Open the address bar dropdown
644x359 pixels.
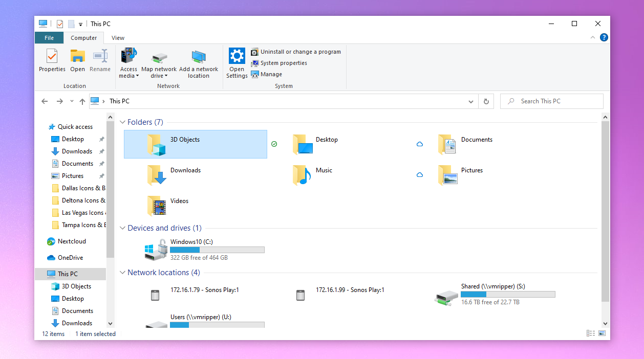pyautogui.click(x=470, y=101)
